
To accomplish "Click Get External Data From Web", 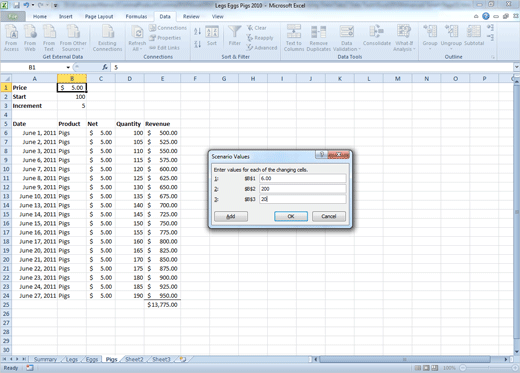I will [30, 38].
